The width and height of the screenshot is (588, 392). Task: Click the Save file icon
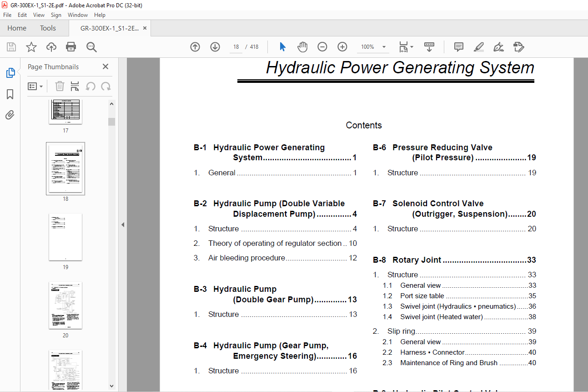pyautogui.click(x=11, y=47)
